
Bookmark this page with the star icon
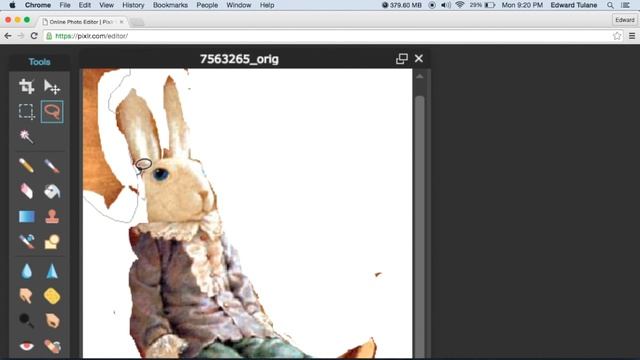617,36
